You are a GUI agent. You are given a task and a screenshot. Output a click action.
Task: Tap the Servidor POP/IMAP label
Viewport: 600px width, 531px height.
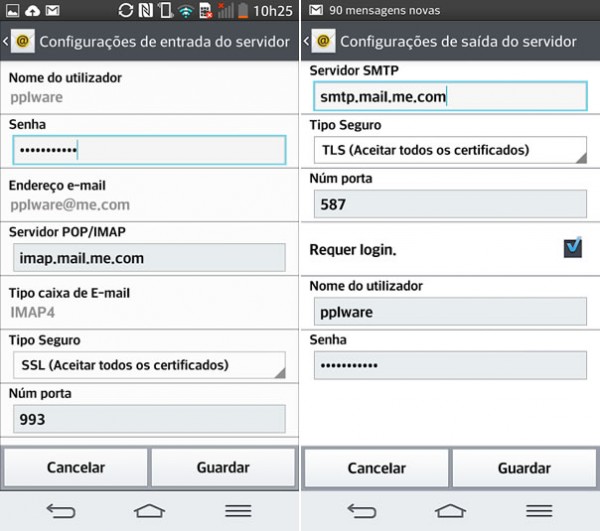tap(67, 232)
